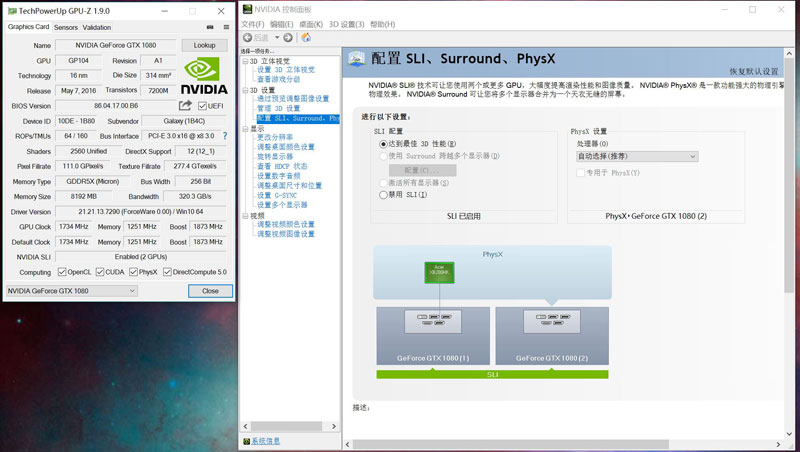Open 查看游戏分级 tree item

pyautogui.click(x=279, y=80)
